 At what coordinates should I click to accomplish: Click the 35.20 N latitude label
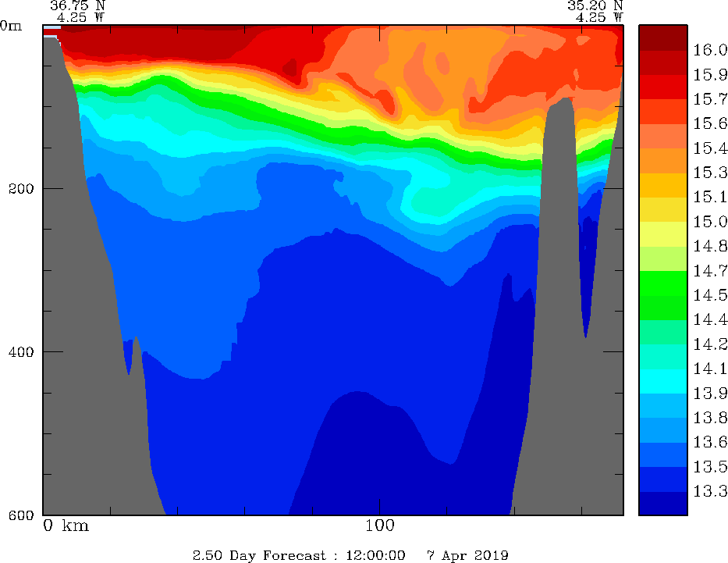[x=595, y=5]
